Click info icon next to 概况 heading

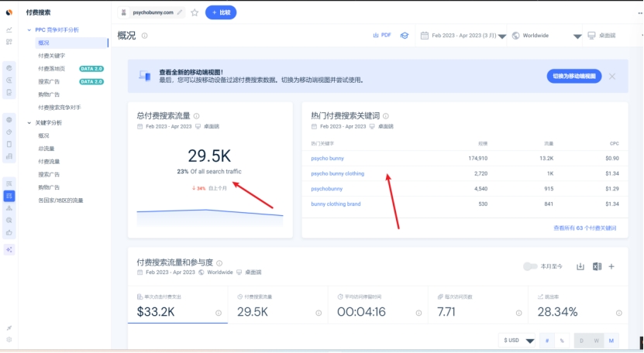coord(145,36)
